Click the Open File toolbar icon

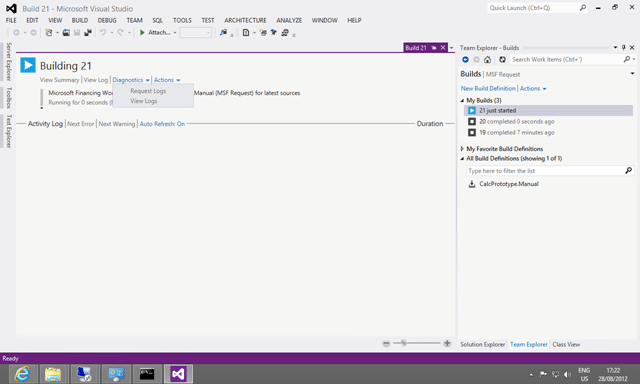(66, 33)
